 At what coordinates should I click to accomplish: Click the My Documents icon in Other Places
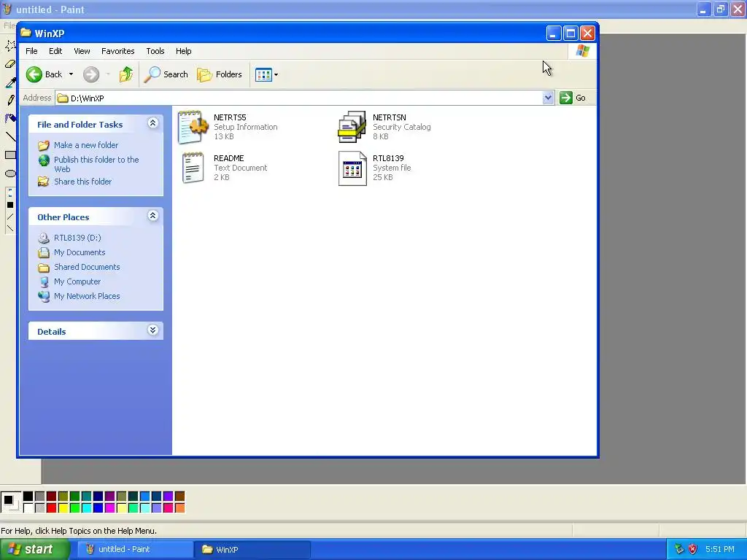click(44, 252)
